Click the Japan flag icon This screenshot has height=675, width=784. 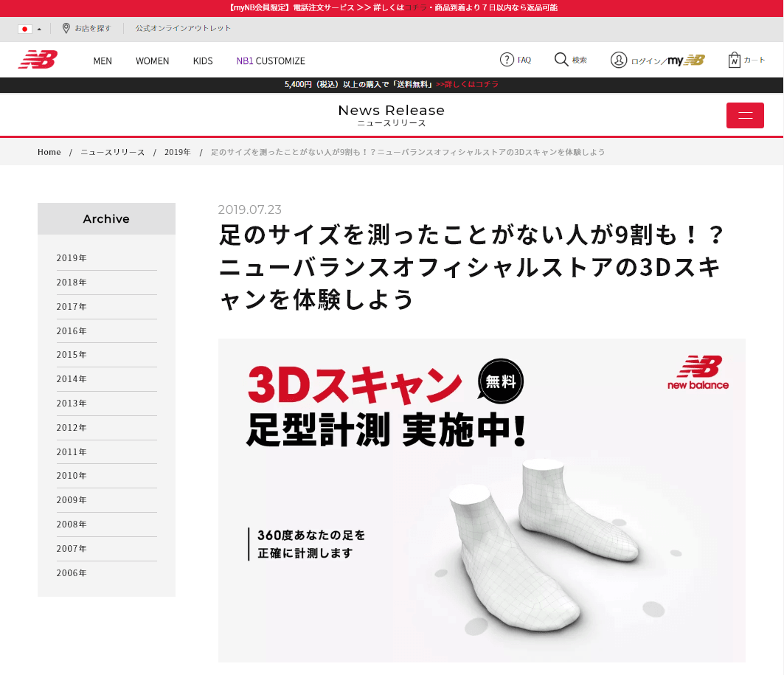[24, 29]
